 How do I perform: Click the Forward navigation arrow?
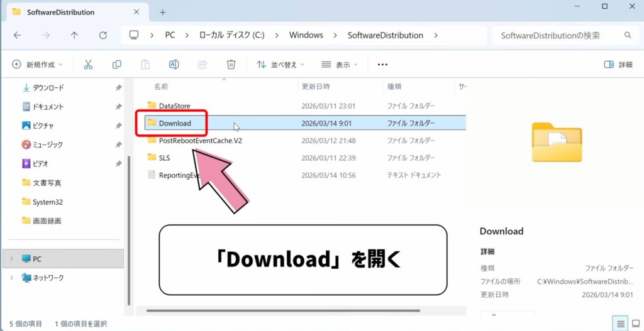pyautogui.click(x=45, y=35)
